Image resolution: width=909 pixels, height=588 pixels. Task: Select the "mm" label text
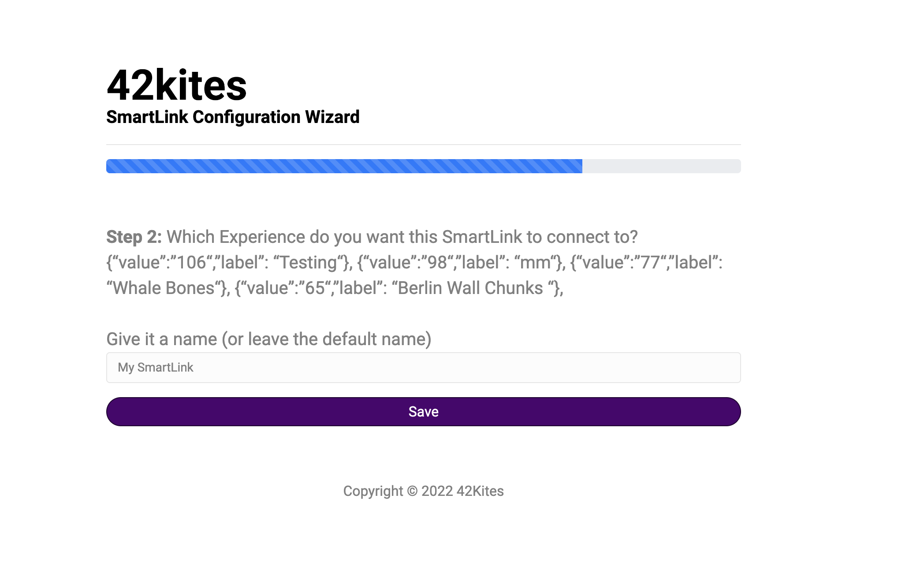click(x=535, y=263)
